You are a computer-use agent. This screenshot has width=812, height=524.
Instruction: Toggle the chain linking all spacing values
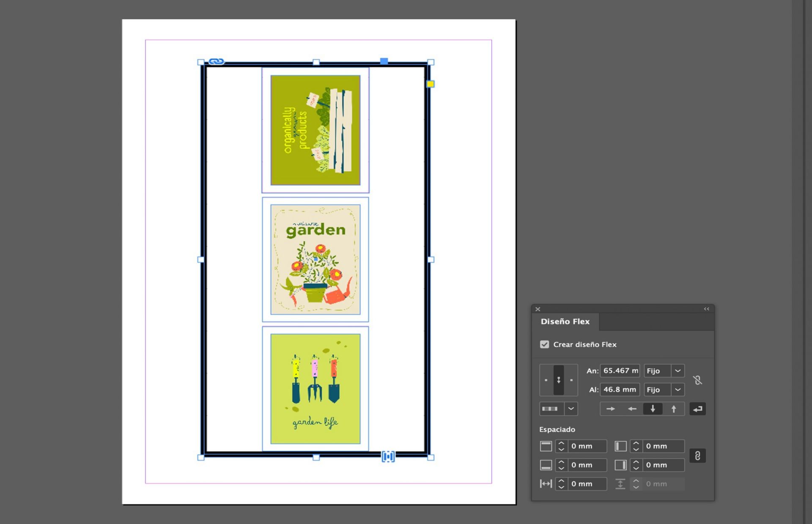click(698, 455)
